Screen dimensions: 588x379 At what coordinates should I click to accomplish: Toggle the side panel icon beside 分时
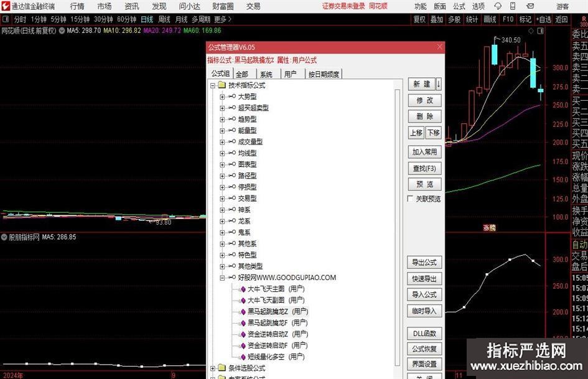(x=6, y=19)
